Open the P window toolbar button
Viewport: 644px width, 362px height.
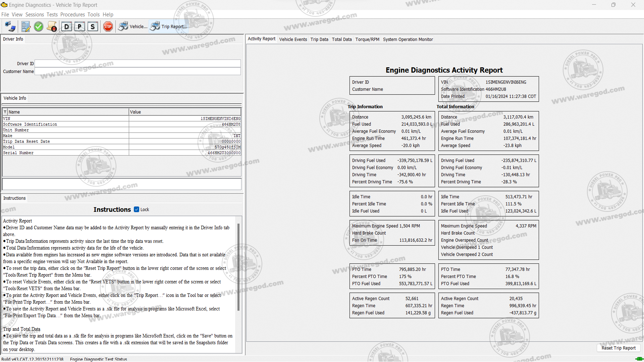click(x=79, y=26)
